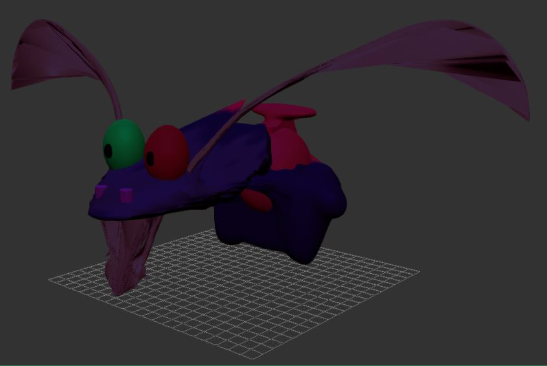Viewport: 547px width, 366px height.
Task: Select the pink mushroom-shaped fin on back
Action: [x=284, y=113]
